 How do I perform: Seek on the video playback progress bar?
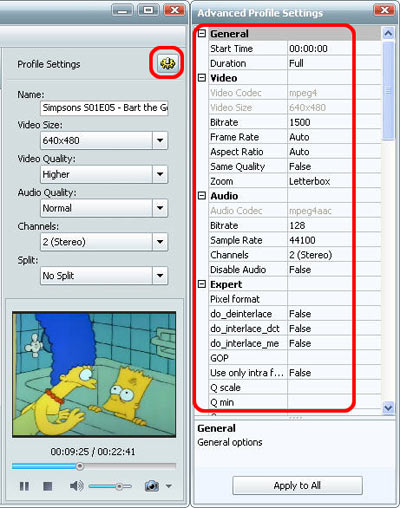pos(94,466)
